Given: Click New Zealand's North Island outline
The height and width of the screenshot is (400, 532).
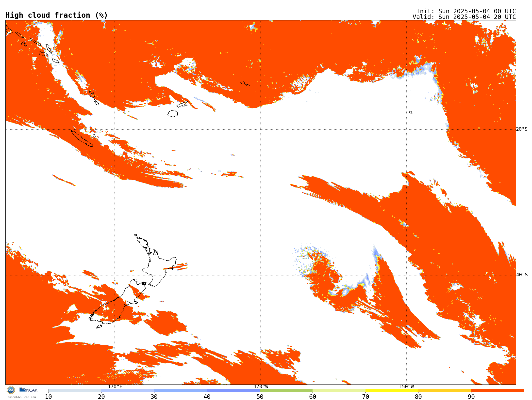Looking at the screenshot, I should [156, 261].
